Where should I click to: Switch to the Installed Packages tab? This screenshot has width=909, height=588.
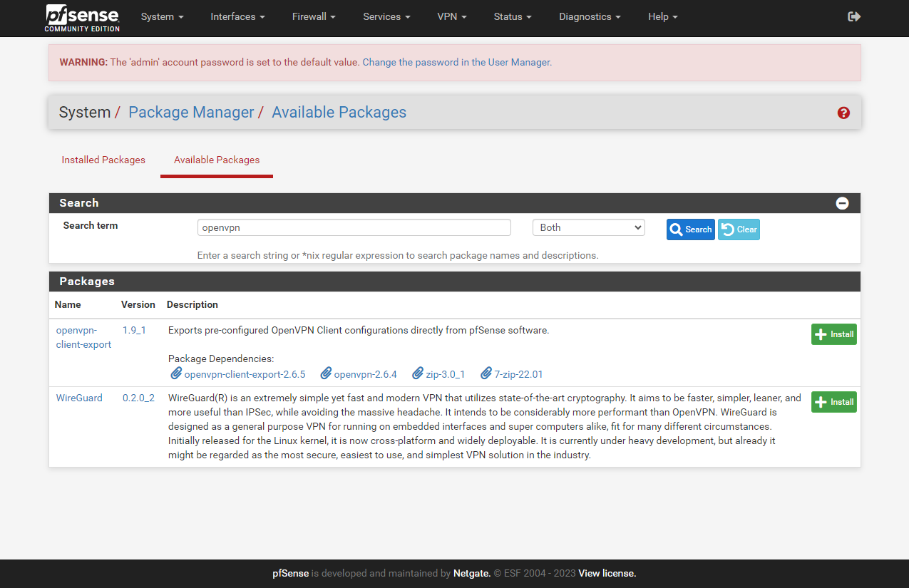coord(103,160)
